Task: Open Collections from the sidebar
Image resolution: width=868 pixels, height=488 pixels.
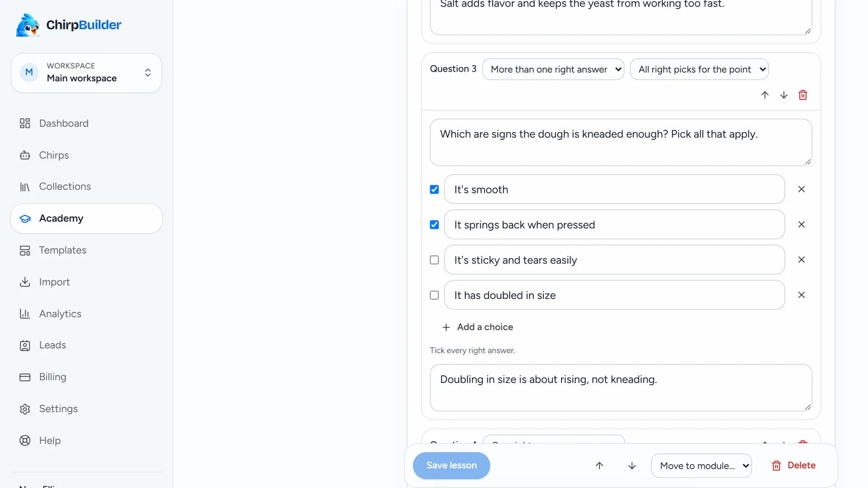Action: (86, 187)
